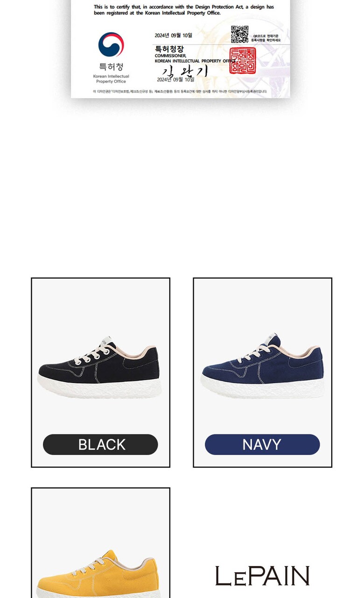
Task: Click the NAVY color label pill
Action: point(262,444)
